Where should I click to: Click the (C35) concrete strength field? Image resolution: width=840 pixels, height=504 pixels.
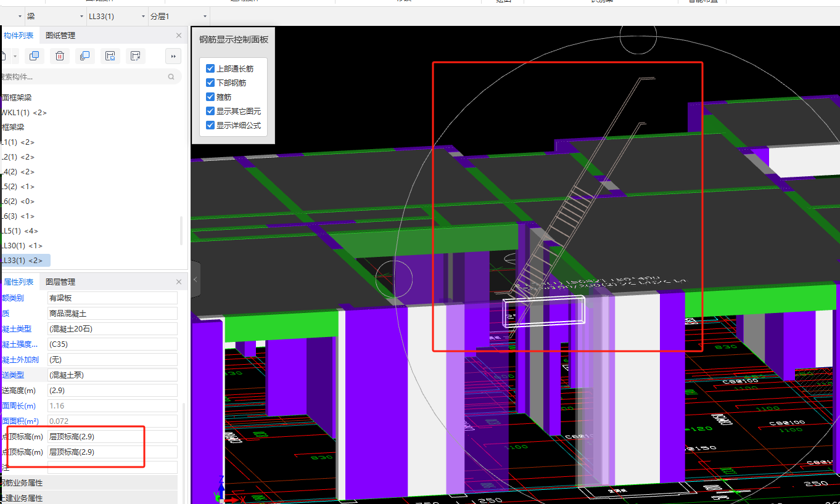tap(112, 344)
